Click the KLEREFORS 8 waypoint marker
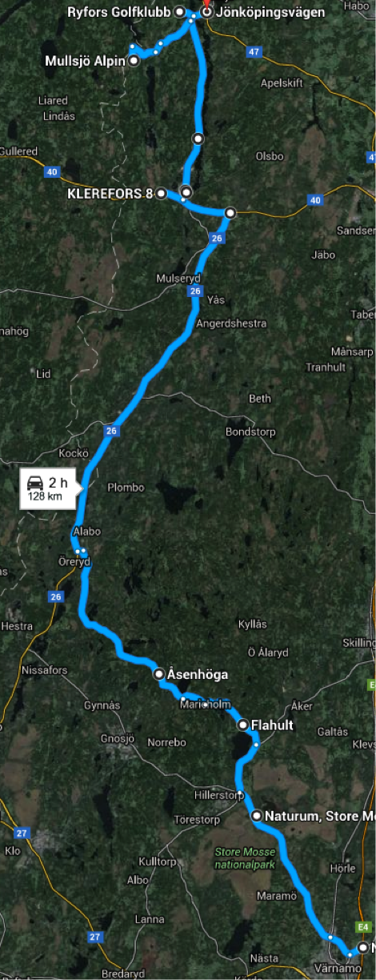Image resolution: width=376 pixels, height=980 pixels. (161, 193)
